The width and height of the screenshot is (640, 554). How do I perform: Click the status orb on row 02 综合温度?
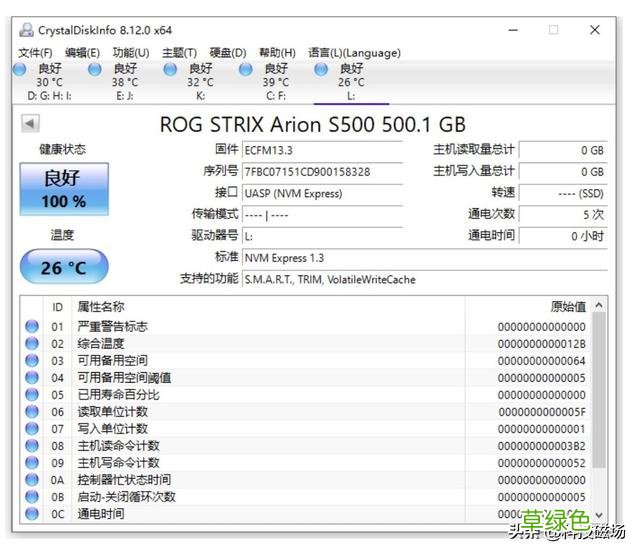[x=32, y=344]
